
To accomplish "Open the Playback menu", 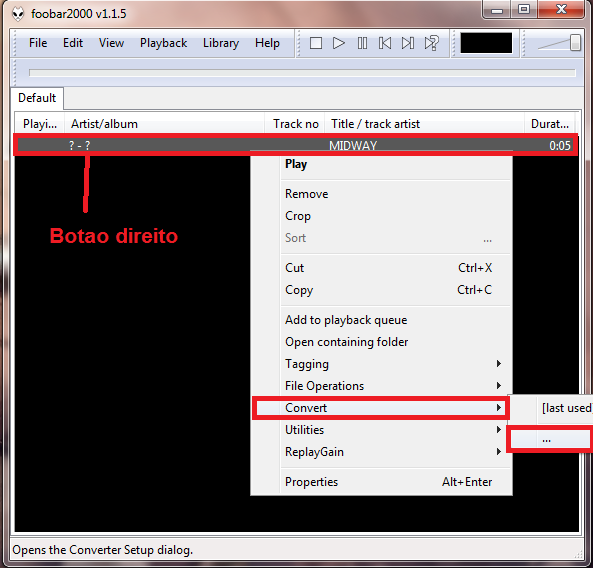I will tap(163, 43).
